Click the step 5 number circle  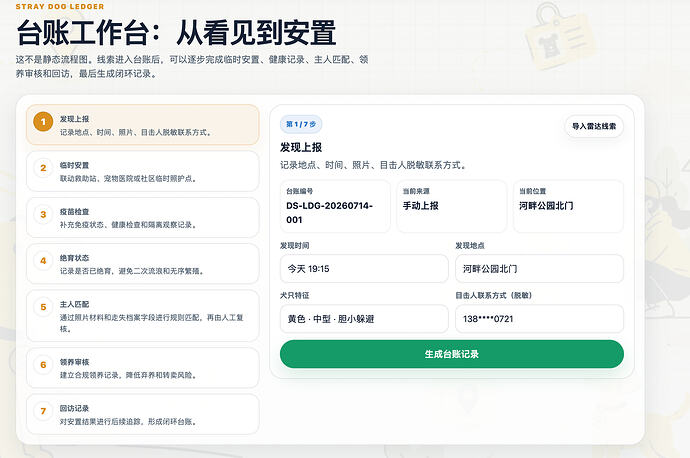coord(43,307)
